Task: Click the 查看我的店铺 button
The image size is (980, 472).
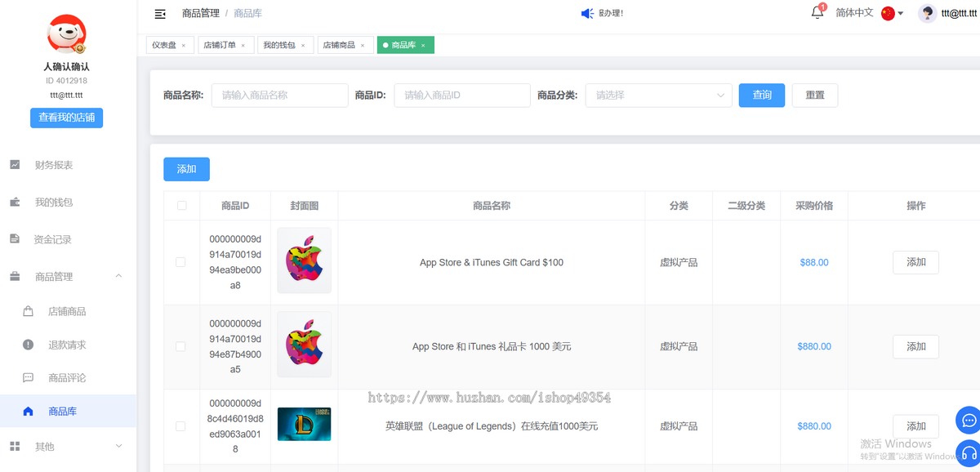Action: pyautogui.click(x=67, y=118)
